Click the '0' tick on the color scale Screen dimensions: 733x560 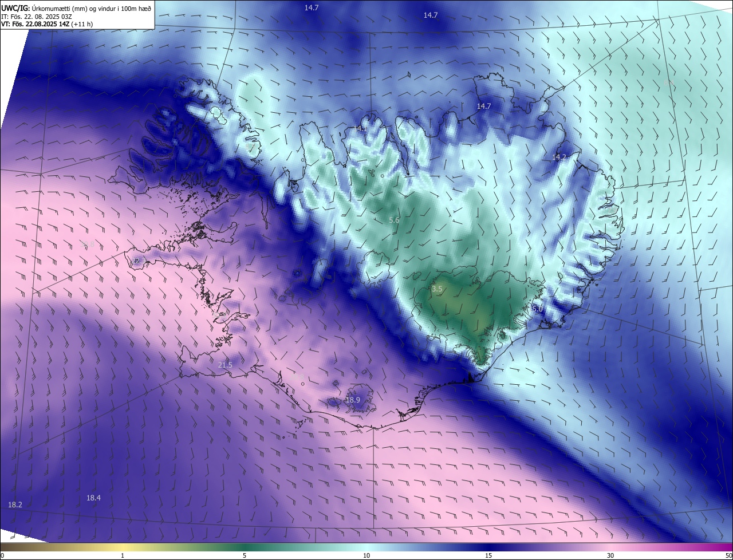[2, 555]
